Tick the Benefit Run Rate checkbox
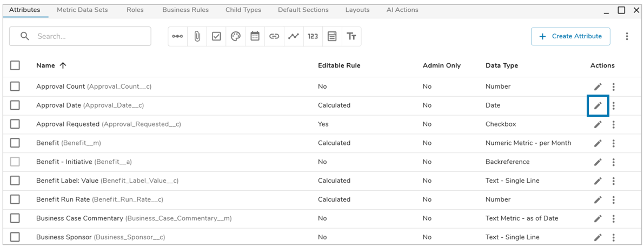Image resolution: width=644 pixels, height=247 pixels. (x=15, y=199)
